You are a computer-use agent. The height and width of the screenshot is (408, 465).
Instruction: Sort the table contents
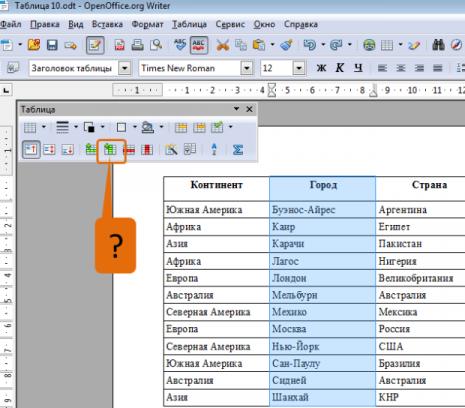[x=214, y=149]
